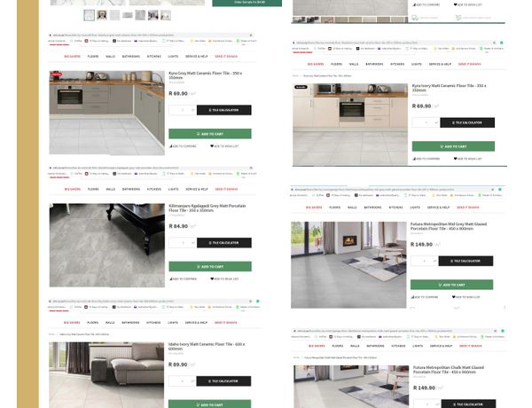Click Kyra Ivory kitchen product image
Viewport: 532px width, 408px height.
[x=350, y=124]
